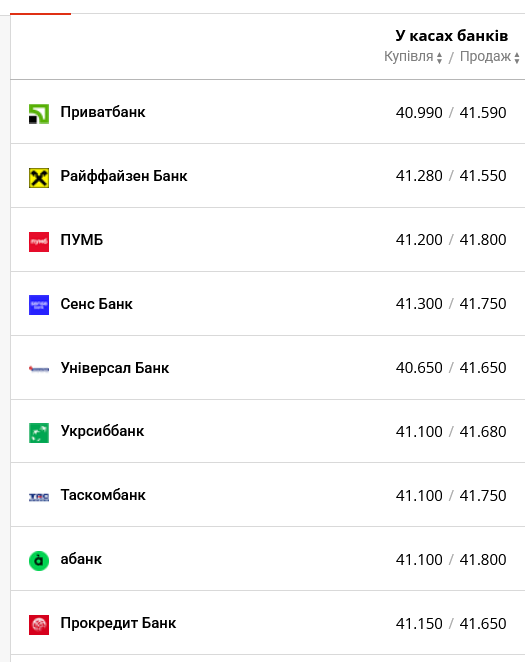Open the Прокредит Банк name link
The height and width of the screenshot is (662, 525).
pyautogui.click(x=118, y=623)
